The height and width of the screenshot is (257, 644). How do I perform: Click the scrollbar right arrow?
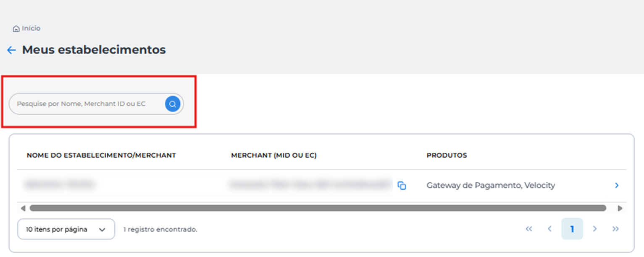click(620, 208)
